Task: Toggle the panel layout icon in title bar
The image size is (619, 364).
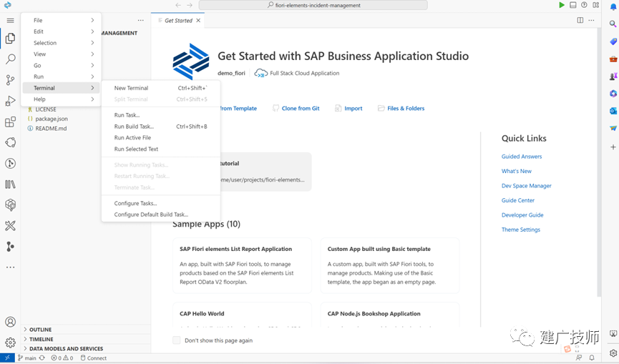Action: coord(572,5)
